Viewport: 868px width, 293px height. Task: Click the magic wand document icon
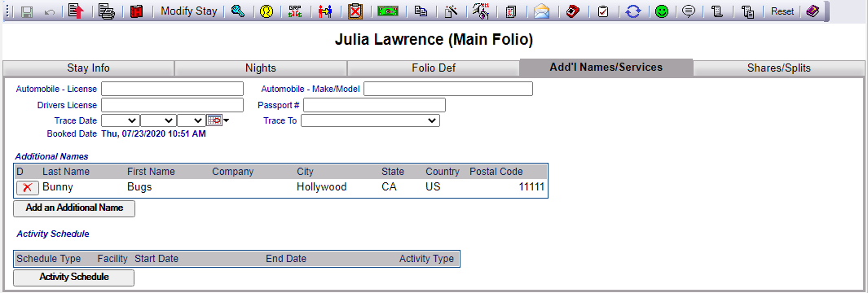tap(451, 11)
